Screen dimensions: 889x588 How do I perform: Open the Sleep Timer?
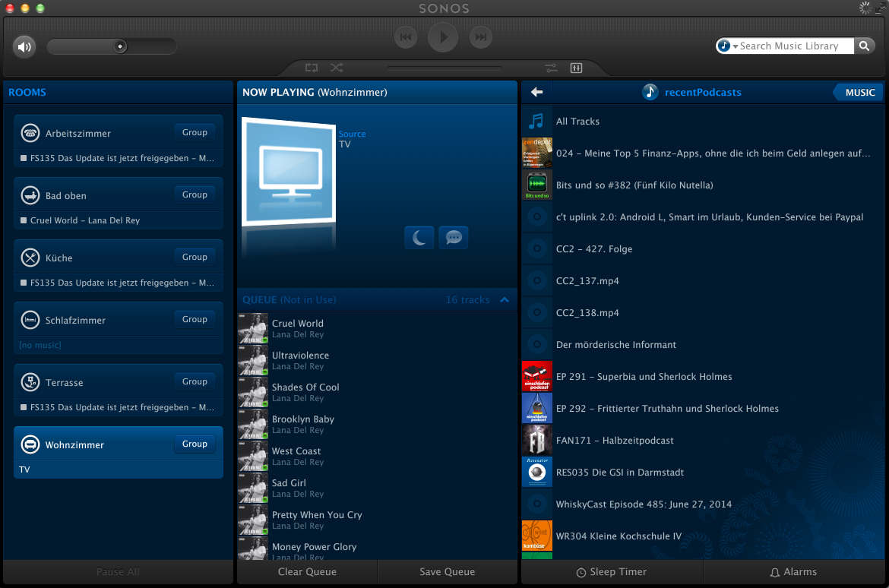click(612, 571)
